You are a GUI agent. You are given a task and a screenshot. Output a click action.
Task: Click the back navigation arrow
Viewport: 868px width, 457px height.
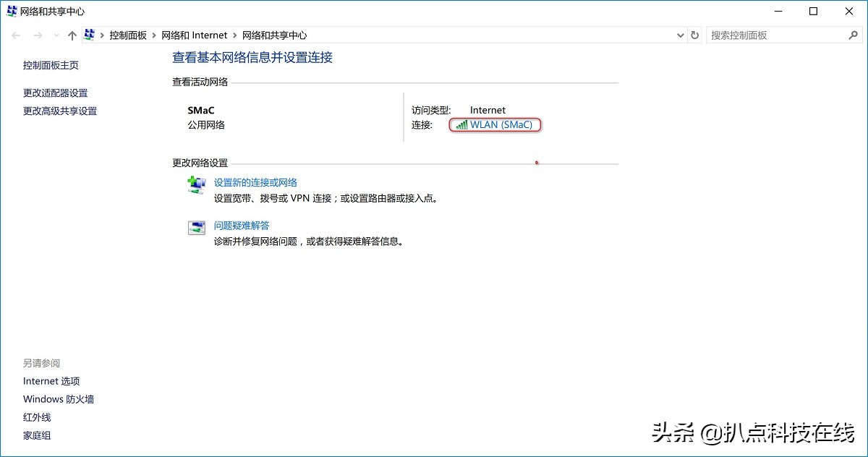16,35
